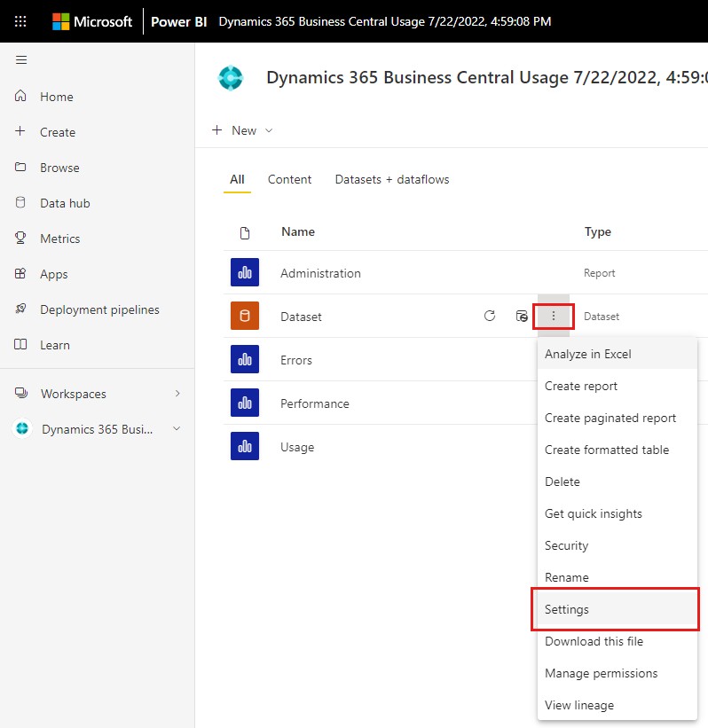Refresh the Dataset now
The image size is (708, 728).
(x=490, y=317)
